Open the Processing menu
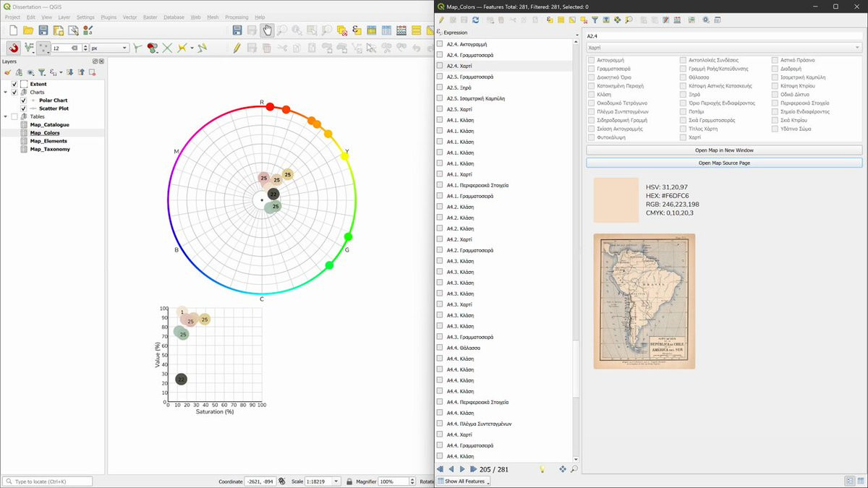Viewport: 868px width, 488px height. click(236, 17)
